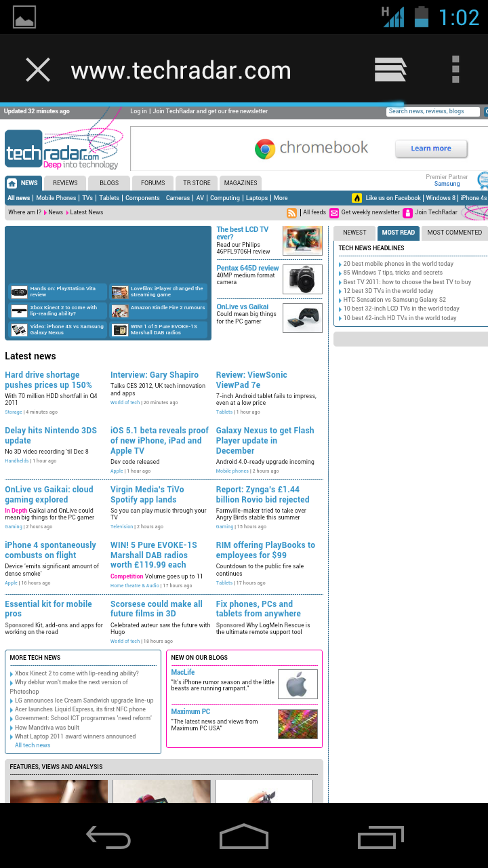Open The best LCD TV ever? headline
The image size is (488, 868).
[243, 233]
